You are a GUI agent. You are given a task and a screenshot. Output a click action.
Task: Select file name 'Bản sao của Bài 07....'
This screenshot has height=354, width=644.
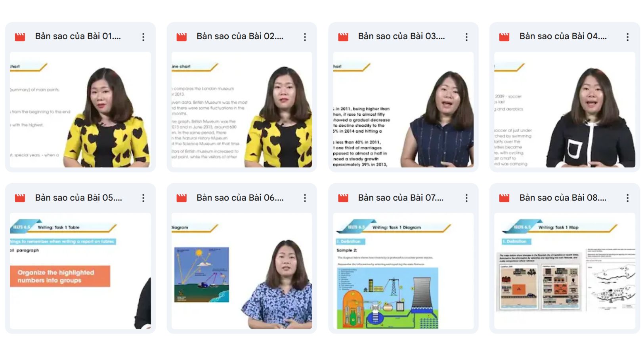point(401,198)
